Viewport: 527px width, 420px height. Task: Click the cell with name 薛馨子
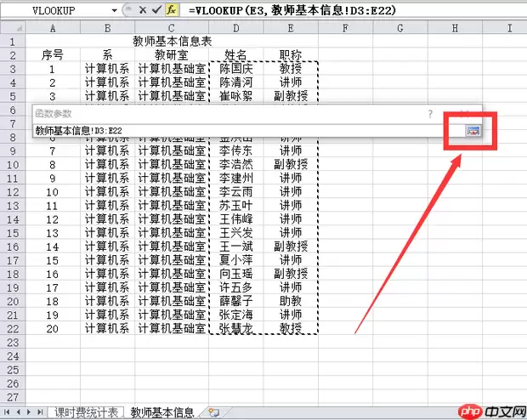[x=236, y=301]
